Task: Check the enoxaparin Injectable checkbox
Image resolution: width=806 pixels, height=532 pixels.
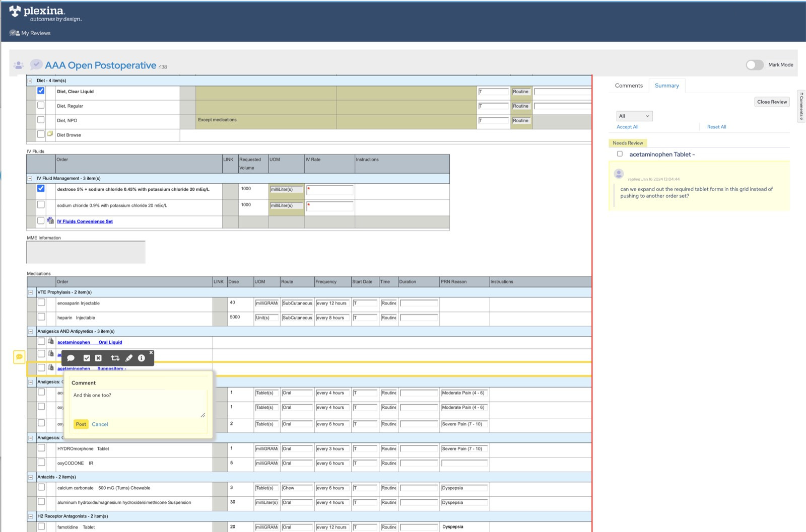Action: (x=41, y=302)
